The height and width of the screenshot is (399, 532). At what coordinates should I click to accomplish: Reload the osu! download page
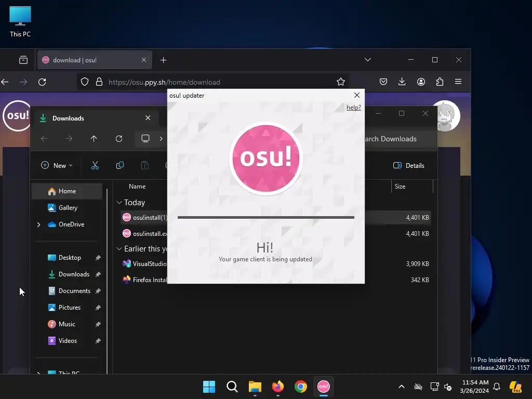pos(42,82)
